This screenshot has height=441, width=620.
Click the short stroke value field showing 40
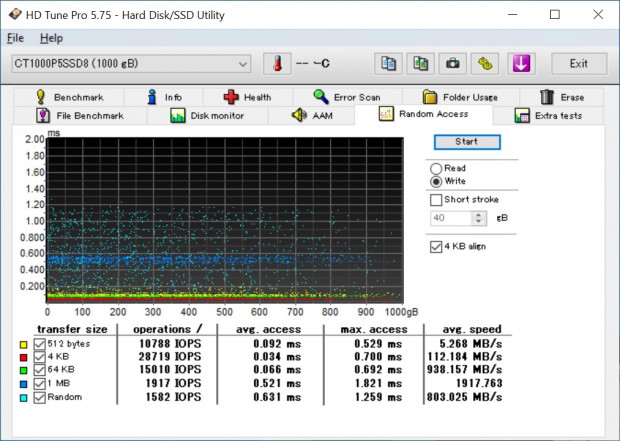(x=450, y=218)
